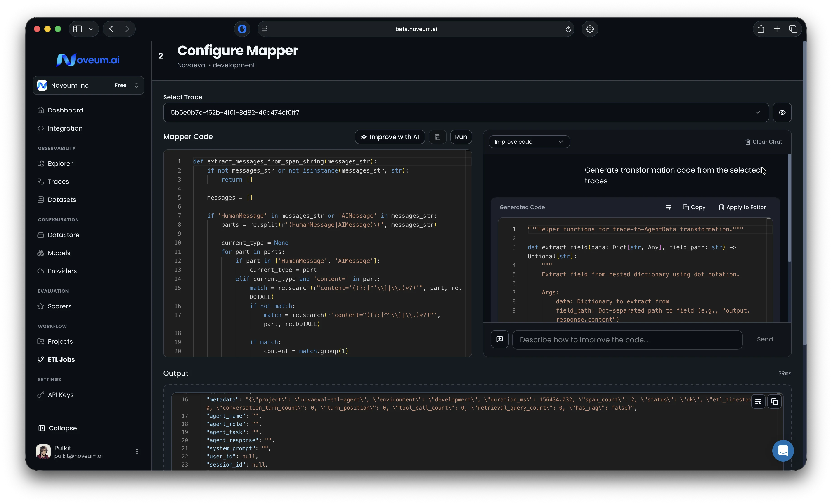Copy the output JSON with copy icon
This screenshot has height=504, width=832.
(x=774, y=402)
